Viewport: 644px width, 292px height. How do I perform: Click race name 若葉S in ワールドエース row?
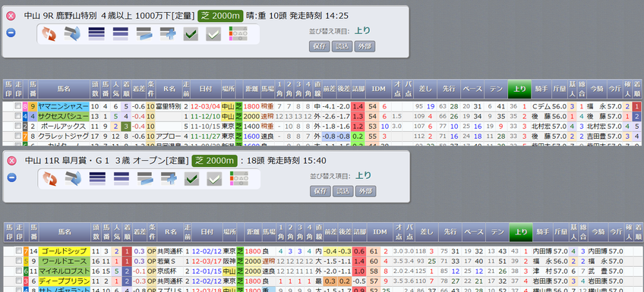[x=166, y=261]
